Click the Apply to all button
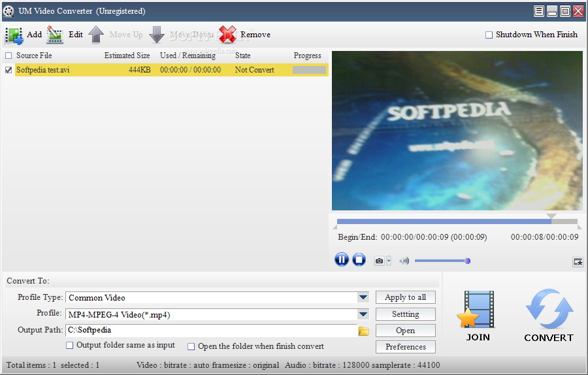Image resolution: width=588 pixels, height=375 pixels. [405, 297]
